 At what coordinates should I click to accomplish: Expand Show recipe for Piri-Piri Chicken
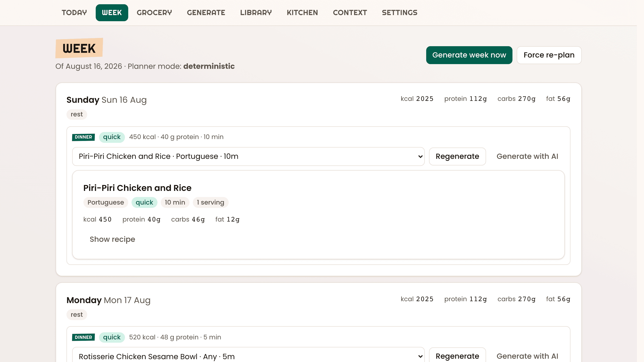click(x=112, y=239)
